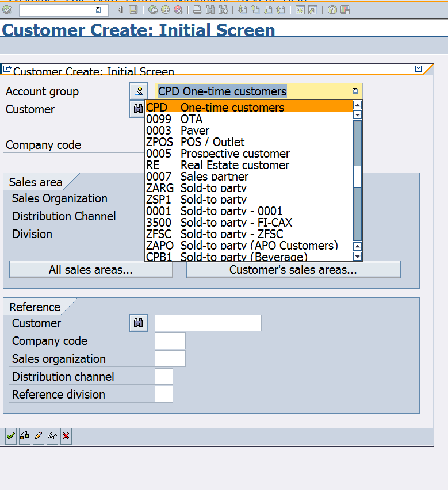Select 0005 Prospective customer entry
The height and width of the screenshot is (490, 448).
[248, 154]
